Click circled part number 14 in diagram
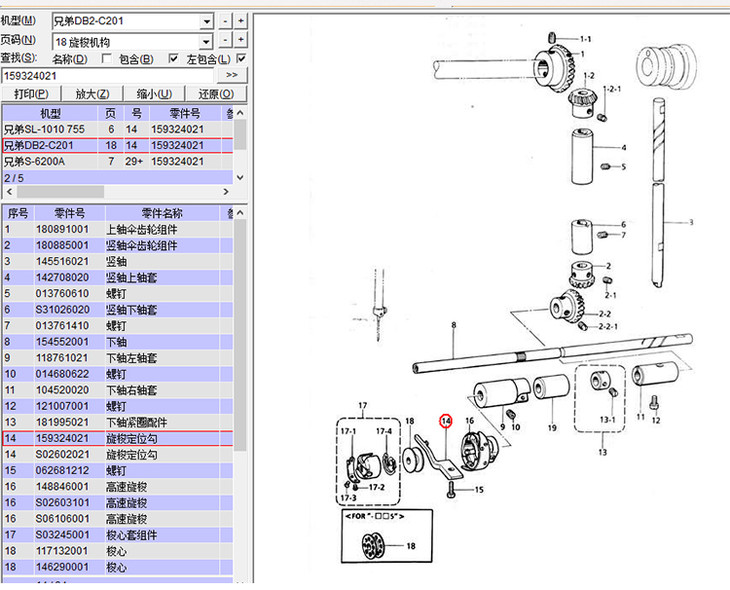 [446, 422]
